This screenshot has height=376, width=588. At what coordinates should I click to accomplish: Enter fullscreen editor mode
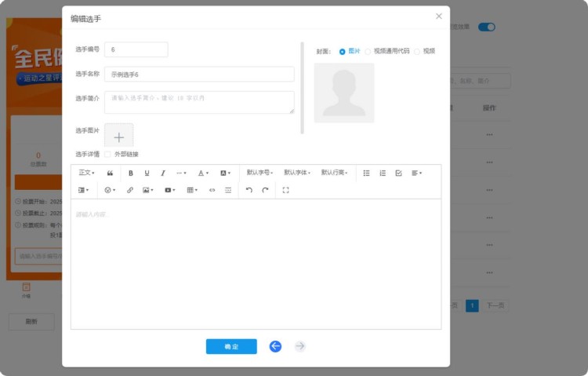click(285, 190)
